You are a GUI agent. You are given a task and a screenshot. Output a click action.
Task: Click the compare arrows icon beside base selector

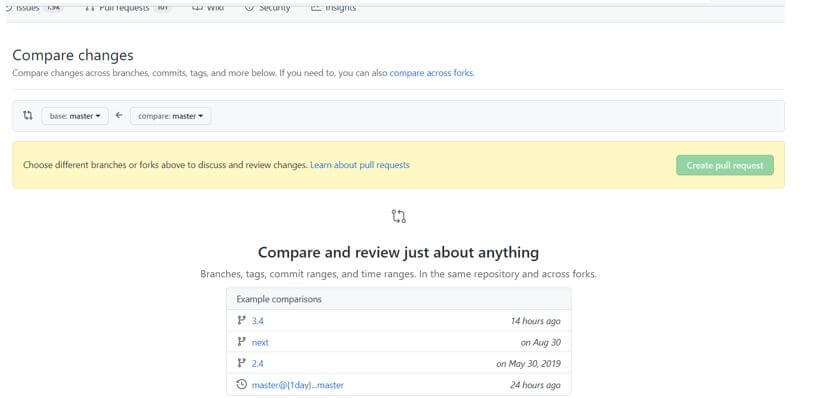click(x=28, y=115)
